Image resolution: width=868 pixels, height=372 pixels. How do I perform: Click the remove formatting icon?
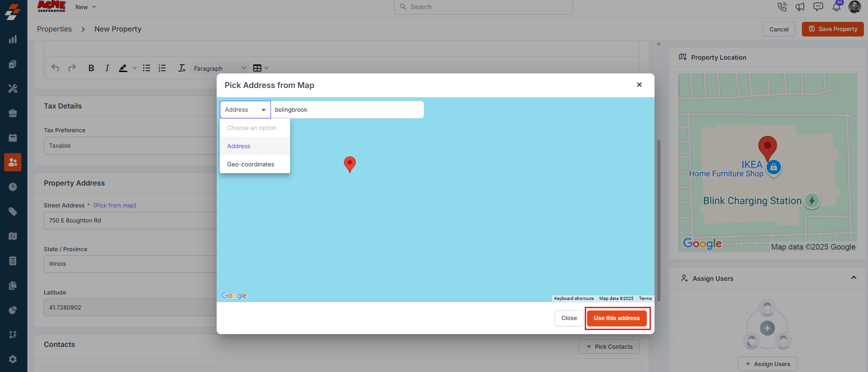tap(182, 68)
